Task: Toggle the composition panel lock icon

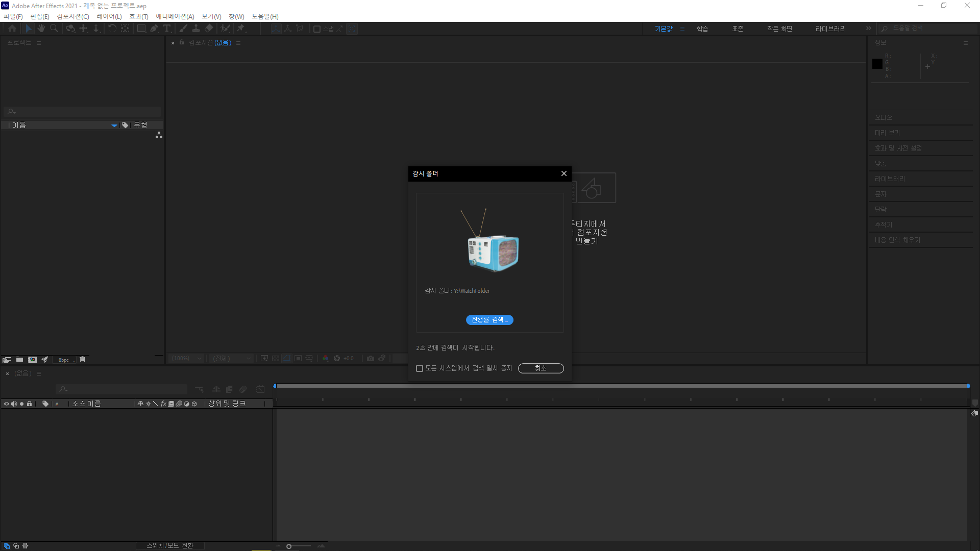Action: click(182, 42)
